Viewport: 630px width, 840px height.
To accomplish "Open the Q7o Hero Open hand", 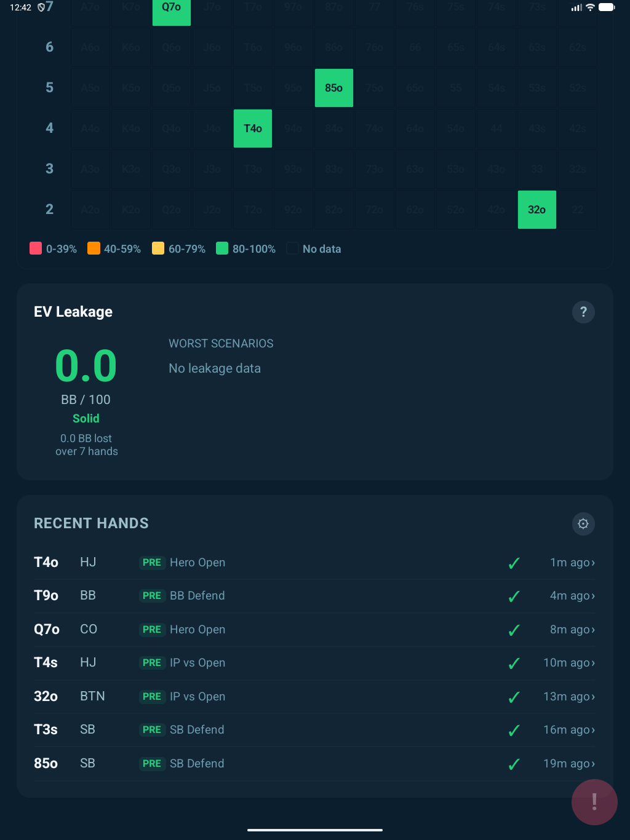I will pos(197,630).
